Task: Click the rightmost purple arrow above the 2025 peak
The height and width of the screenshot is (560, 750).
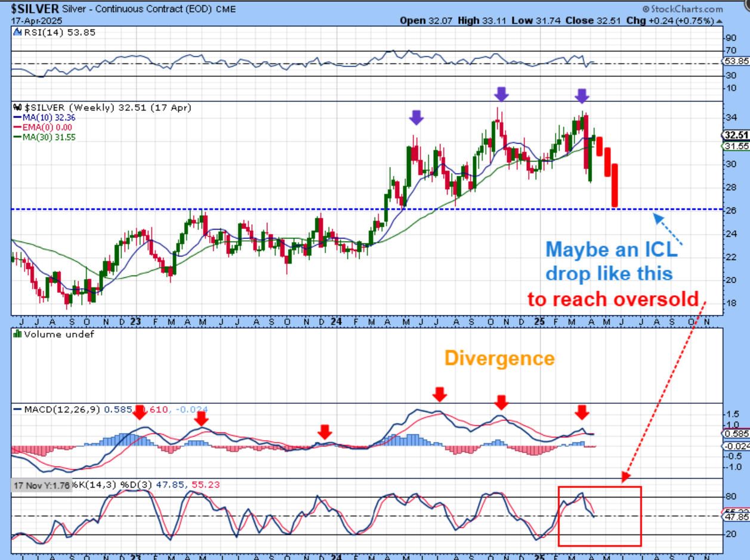Action: click(582, 95)
